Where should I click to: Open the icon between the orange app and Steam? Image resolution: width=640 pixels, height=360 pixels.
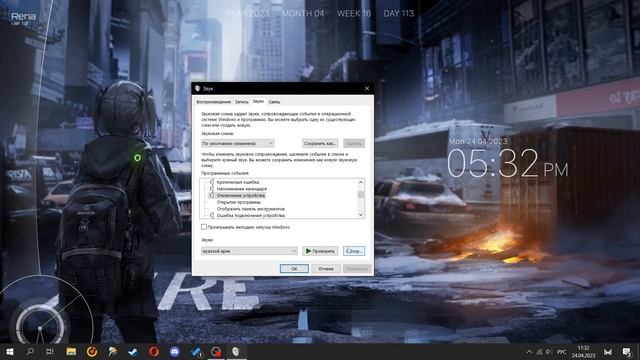tap(113, 351)
